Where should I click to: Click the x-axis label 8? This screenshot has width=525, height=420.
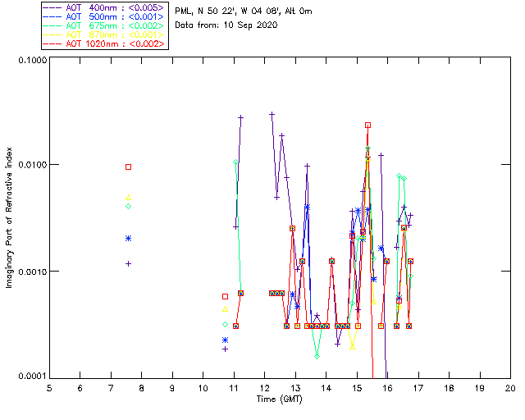pos(141,388)
